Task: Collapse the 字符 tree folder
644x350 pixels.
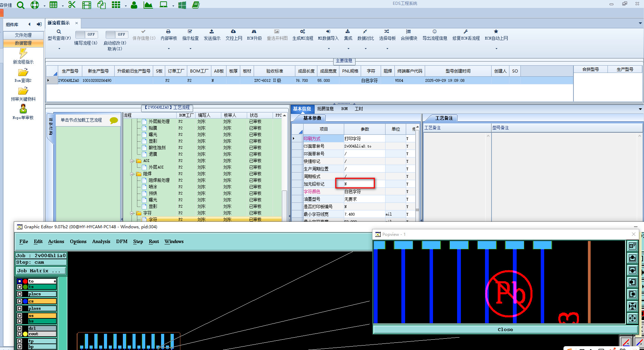Action: click(x=132, y=213)
